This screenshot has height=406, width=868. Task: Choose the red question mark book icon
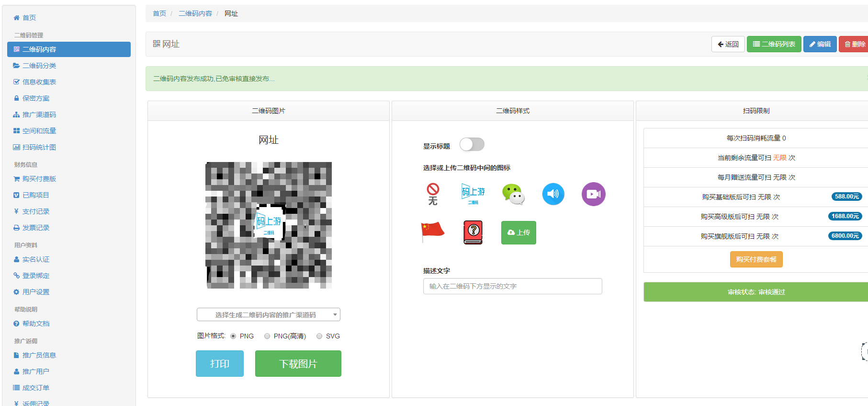point(473,232)
